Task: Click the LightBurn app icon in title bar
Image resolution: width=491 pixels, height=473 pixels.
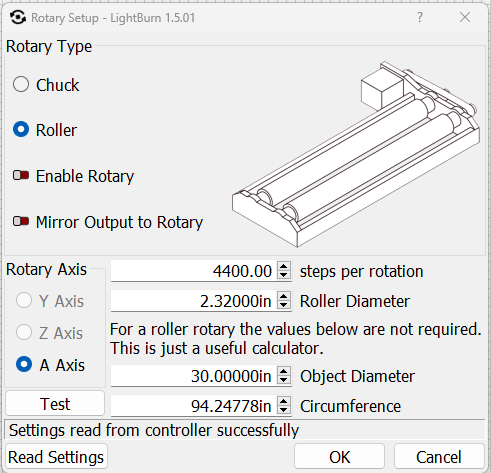Action: 18,17
